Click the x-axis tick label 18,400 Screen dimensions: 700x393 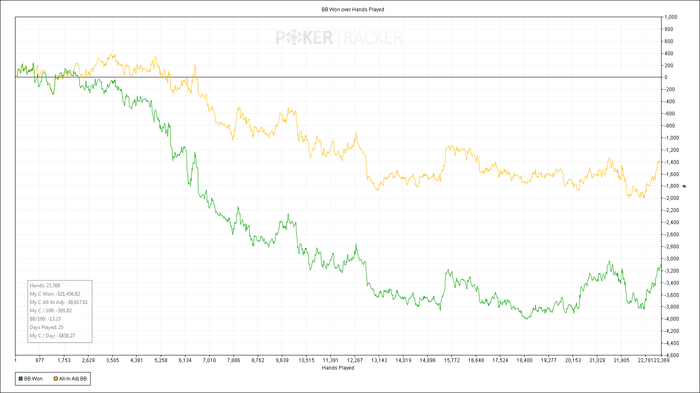(x=525, y=360)
